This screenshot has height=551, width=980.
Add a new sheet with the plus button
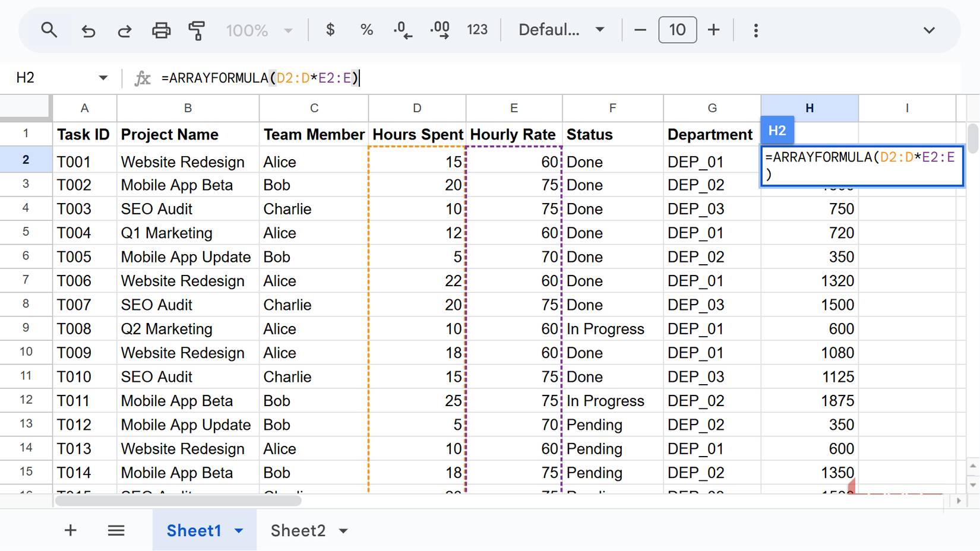tap(70, 530)
